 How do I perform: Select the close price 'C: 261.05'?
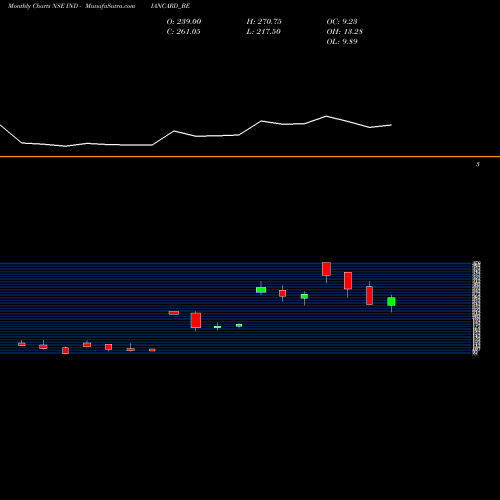[x=183, y=31]
